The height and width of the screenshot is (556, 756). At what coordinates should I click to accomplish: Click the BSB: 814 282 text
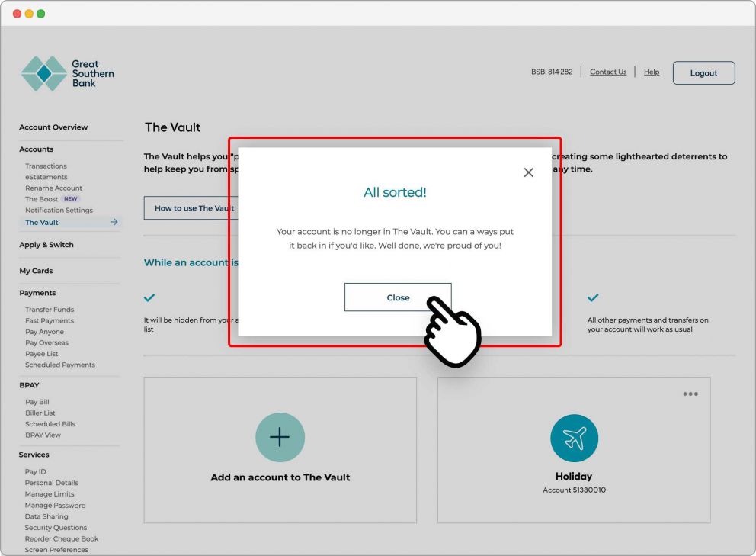pos(552,72)
